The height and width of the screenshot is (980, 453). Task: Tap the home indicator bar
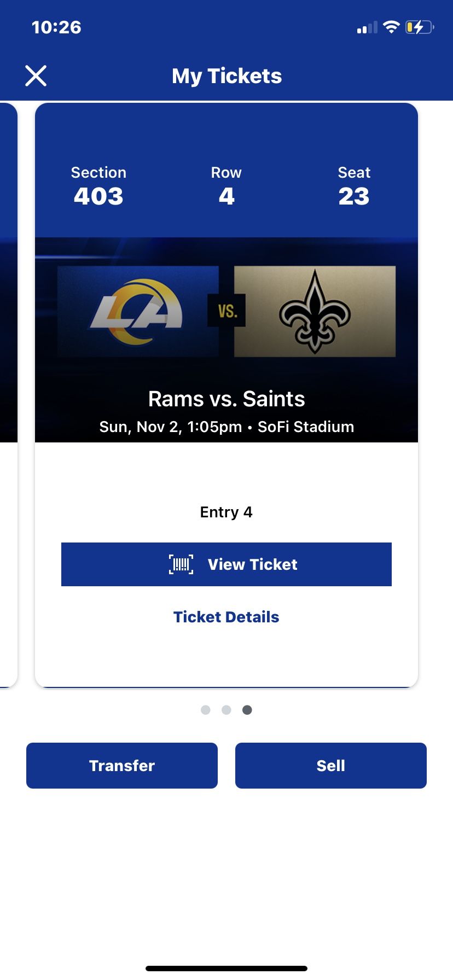226,969
